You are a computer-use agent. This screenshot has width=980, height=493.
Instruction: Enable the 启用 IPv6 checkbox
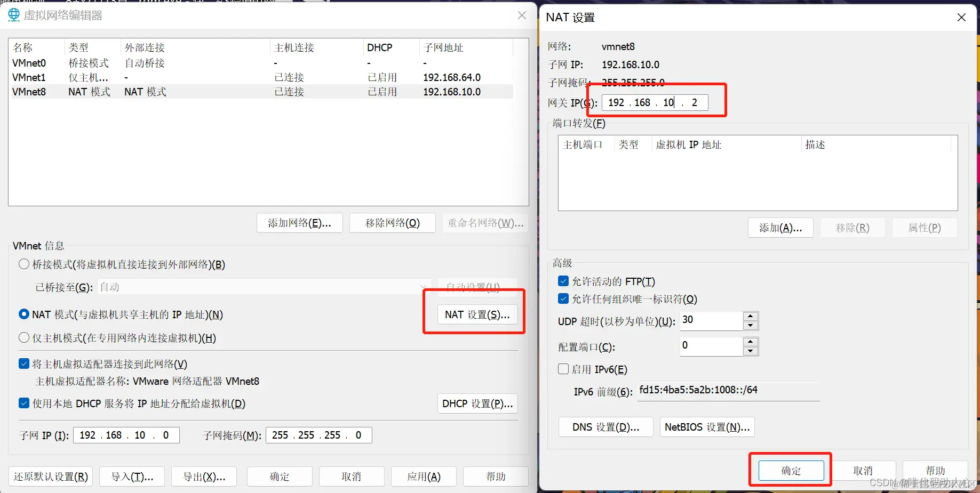(x=563, y=369)
